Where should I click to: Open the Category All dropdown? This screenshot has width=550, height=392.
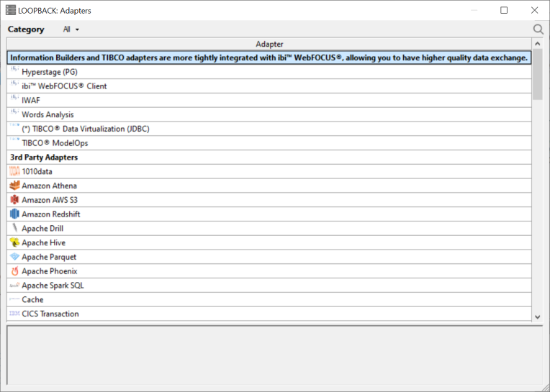71,29
